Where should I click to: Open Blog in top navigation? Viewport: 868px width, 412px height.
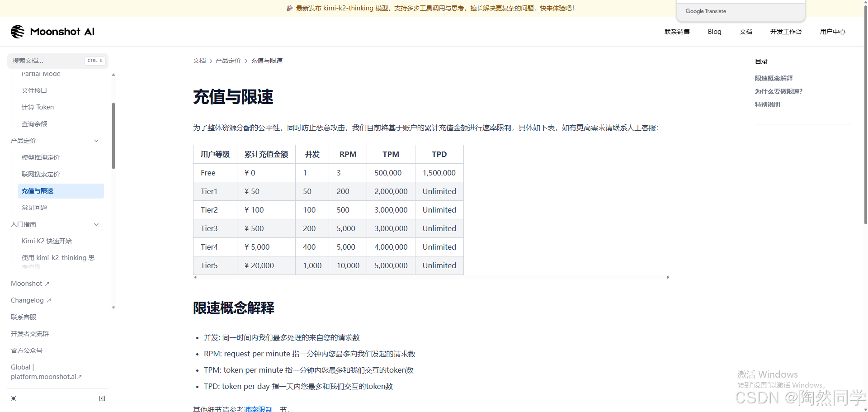click(714, 32)
